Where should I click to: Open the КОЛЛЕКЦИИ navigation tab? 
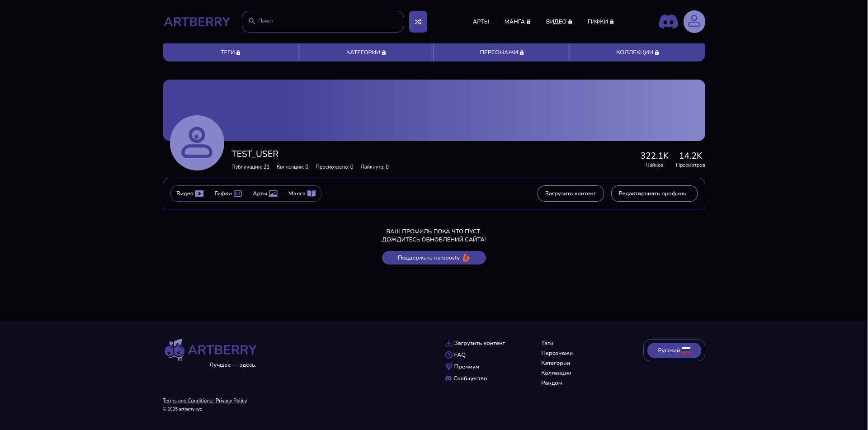tap(637, 52)
